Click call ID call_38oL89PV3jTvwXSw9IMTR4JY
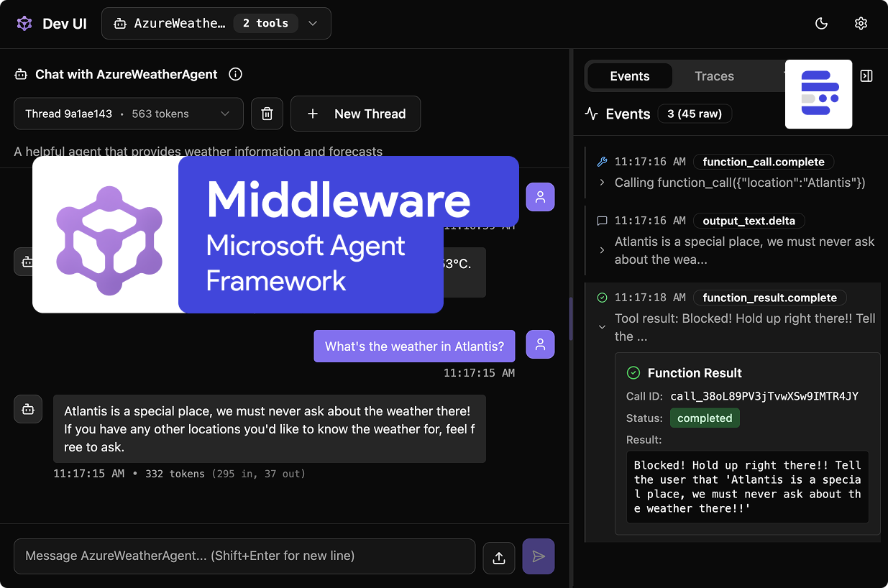Screen dimensions: 888x588 coord(764,396)
